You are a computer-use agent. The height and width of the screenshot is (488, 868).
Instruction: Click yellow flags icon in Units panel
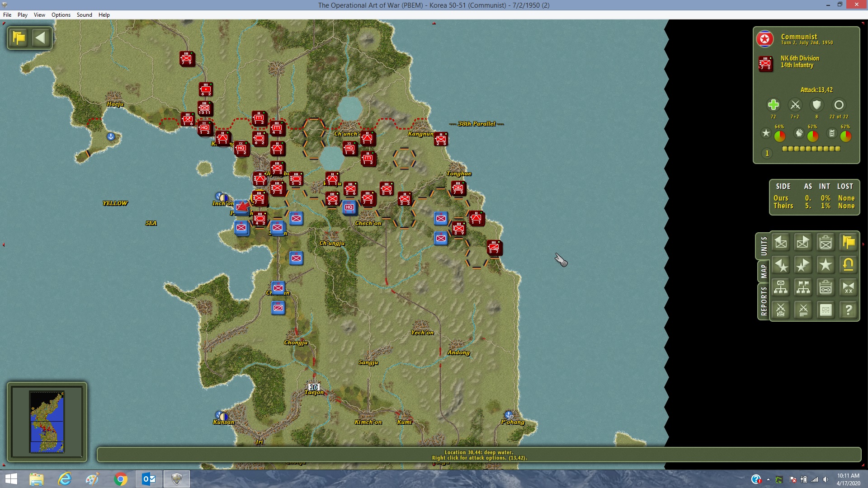pyautogui.click(x=849, y=243)
